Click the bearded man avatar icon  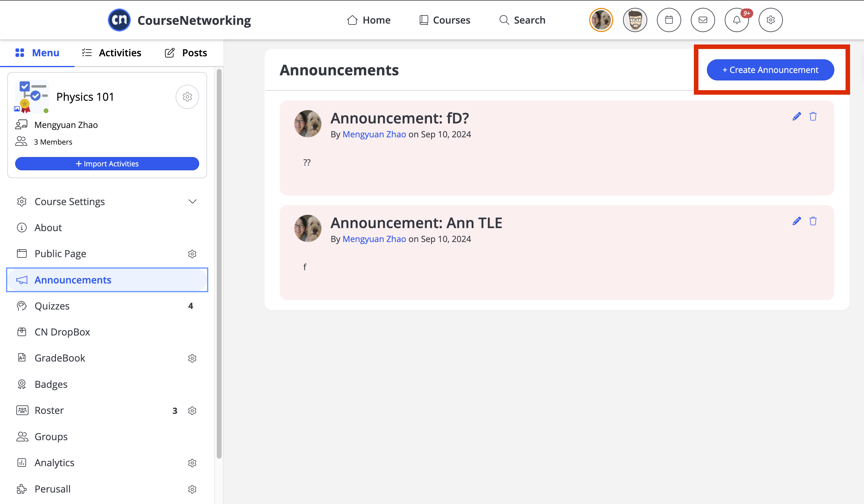[635, 20]
